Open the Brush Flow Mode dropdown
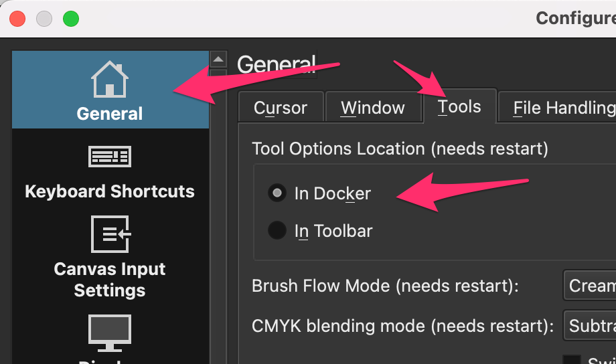The width and height of the screenshot is (616, 364). (x=589, y=286)
